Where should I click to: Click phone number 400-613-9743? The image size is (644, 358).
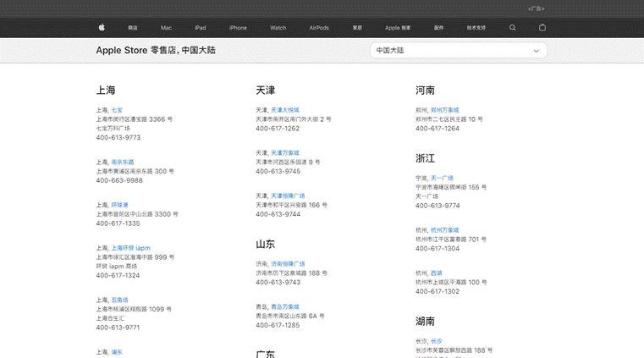(278, 282)
